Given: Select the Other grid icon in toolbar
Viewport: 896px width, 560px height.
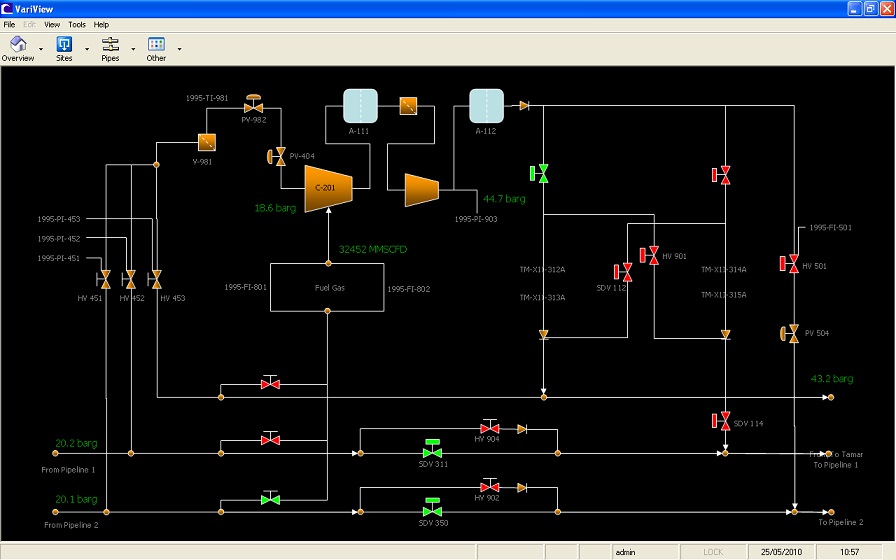Looking at the screenshot, I should tap(156, 44).
